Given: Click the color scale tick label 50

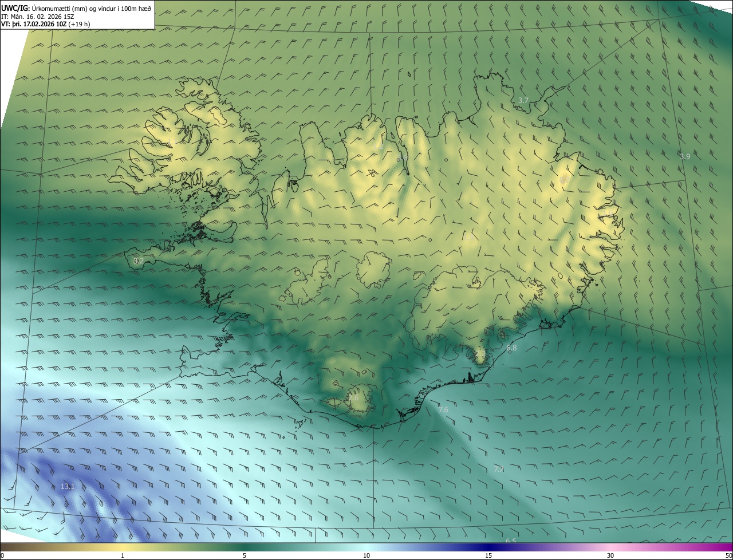Looking at the screenshot, I should pos(728,555).
